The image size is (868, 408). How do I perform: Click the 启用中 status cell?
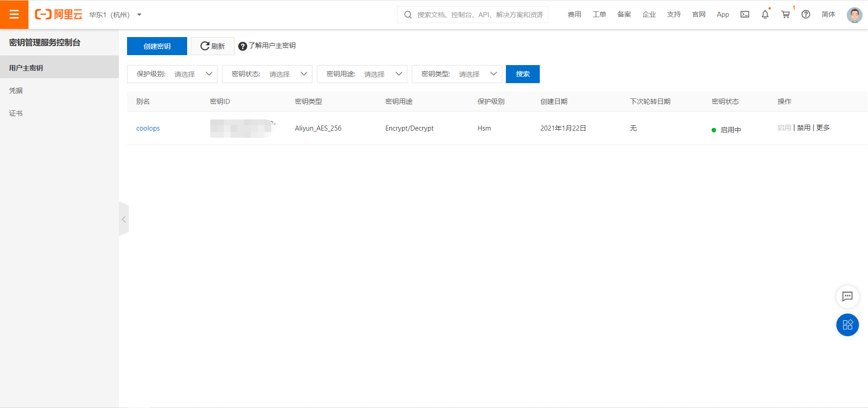pos(726,130)
